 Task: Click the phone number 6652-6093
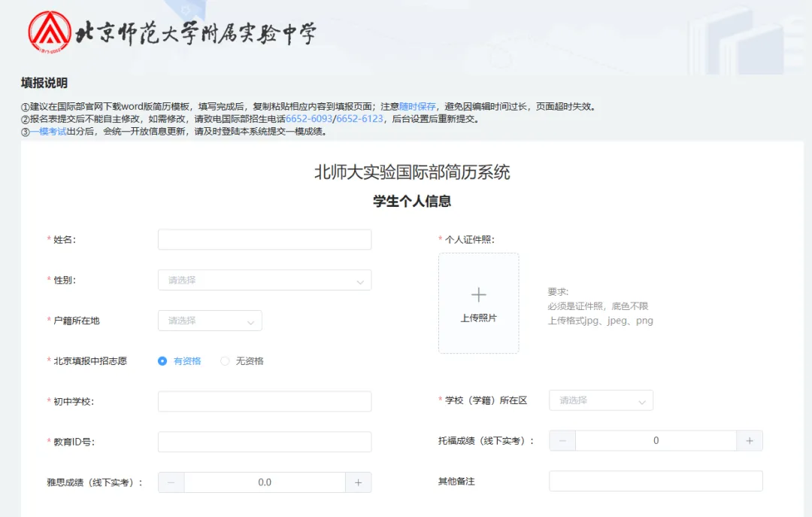pos(309,119)
